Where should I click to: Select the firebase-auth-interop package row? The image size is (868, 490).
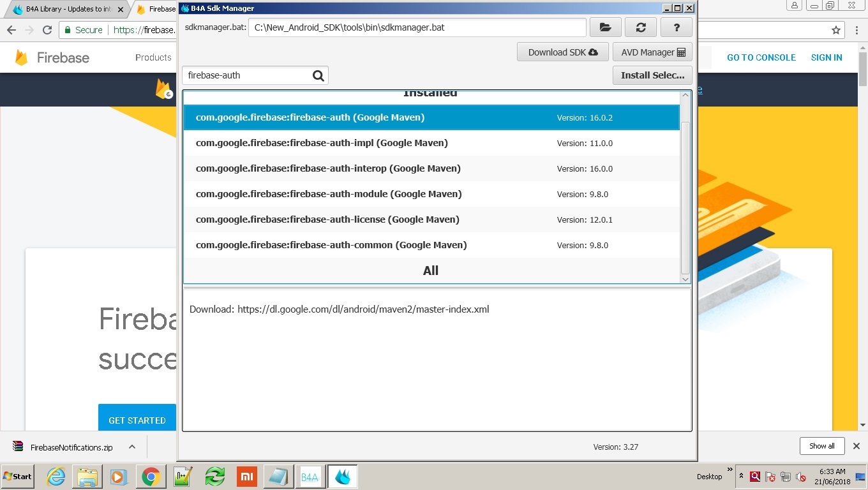coord(431,168)
